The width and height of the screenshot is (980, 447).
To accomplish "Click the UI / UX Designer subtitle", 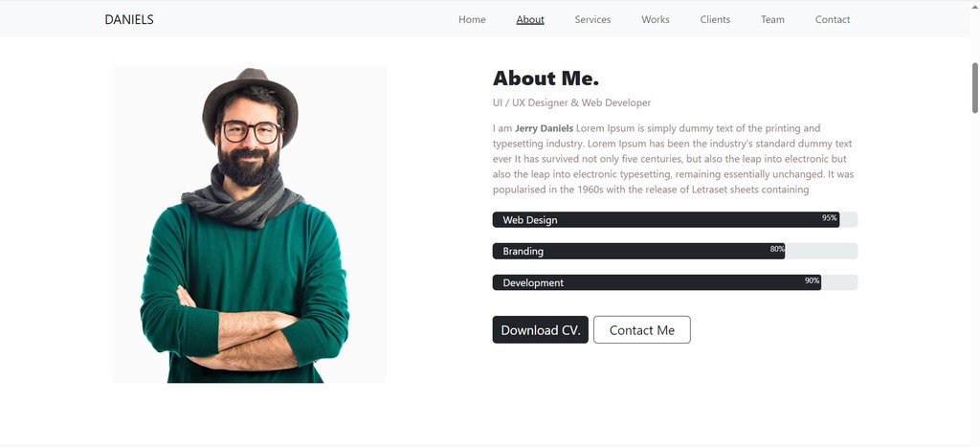I will click(571, 102).
